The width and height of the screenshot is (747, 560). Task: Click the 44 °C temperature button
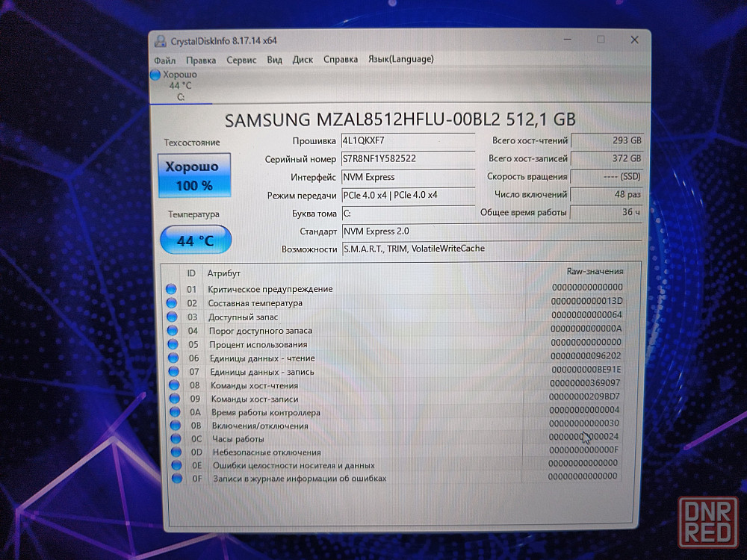[x=196, y=240]
